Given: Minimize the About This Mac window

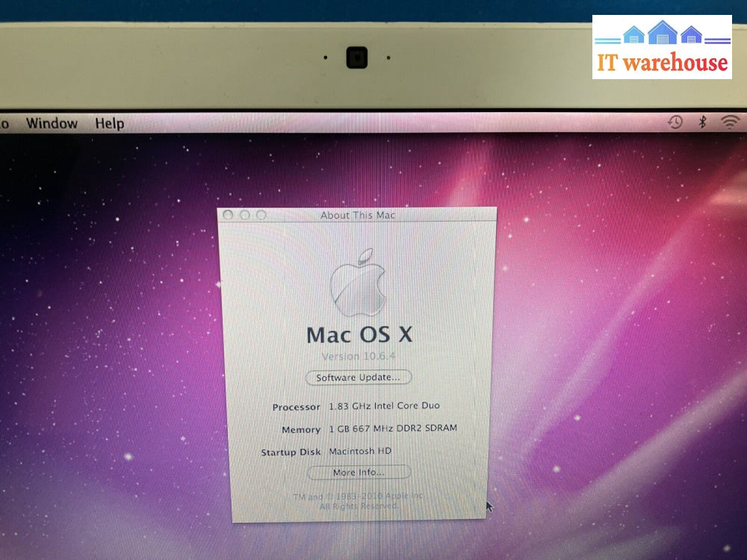Looking at the screenshot, I should pyautogui.click(x=244, y=215).
